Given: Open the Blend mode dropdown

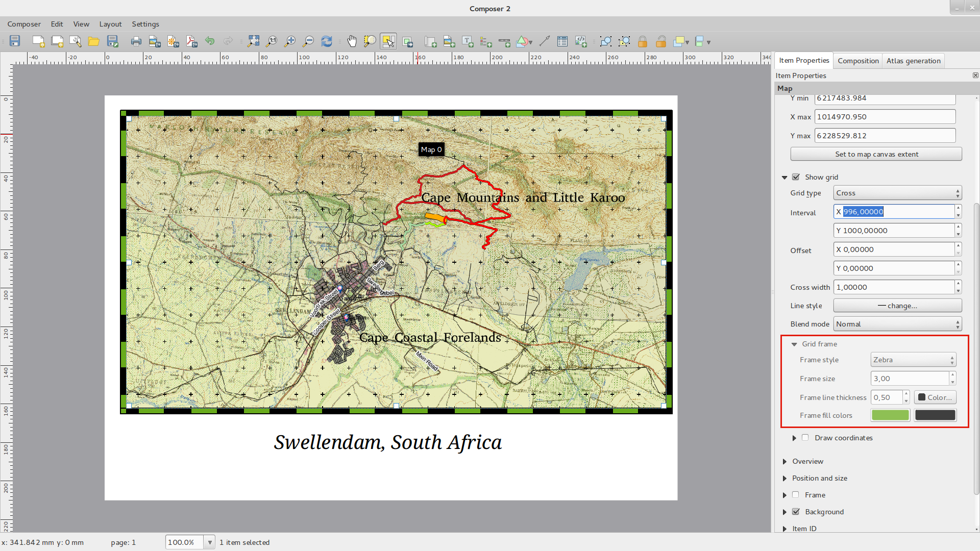Looking at the screenshot, I should (x=897, y=324).
